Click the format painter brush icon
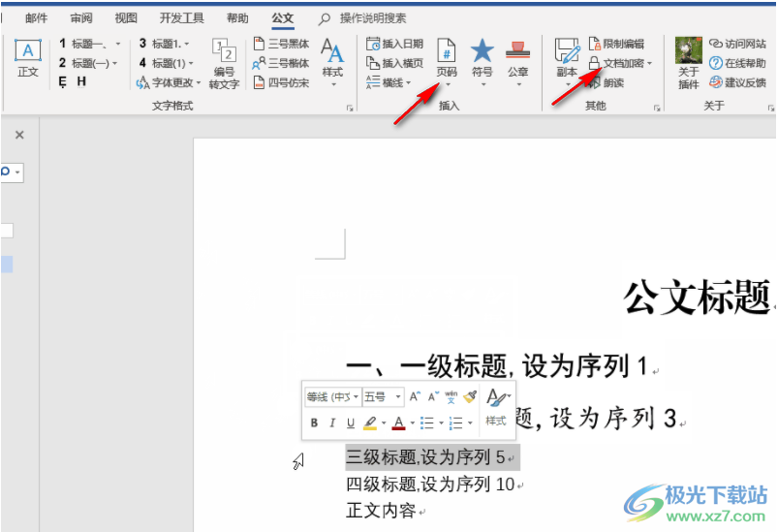Viewport: 778px width, 532px height. coord(469,396)
